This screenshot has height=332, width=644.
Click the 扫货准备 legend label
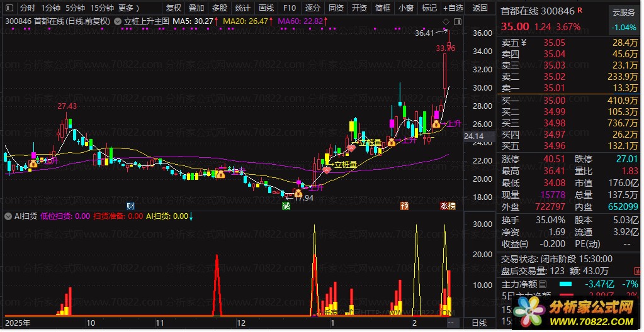[118, 216]
